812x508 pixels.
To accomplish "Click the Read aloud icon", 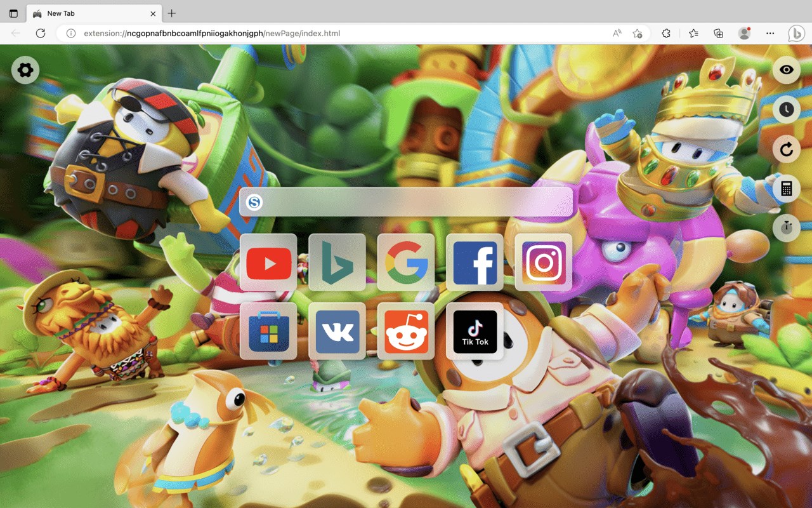I will pos(617,33).
